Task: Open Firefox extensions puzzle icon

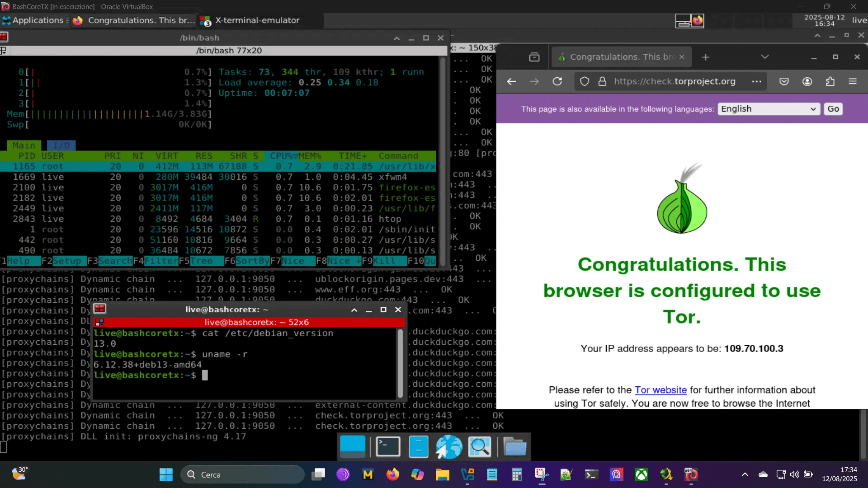Action: point(830,81)
